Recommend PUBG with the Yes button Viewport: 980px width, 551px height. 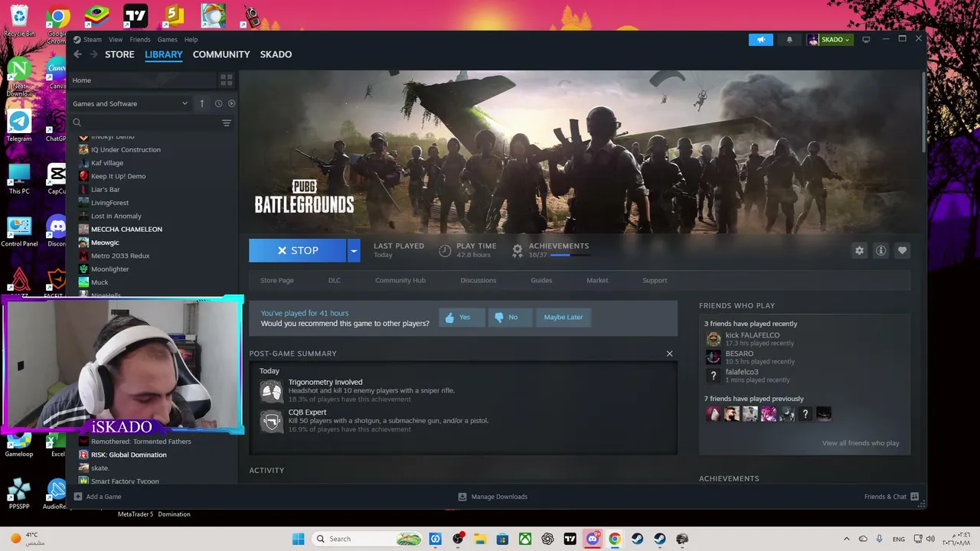[462, 317]
